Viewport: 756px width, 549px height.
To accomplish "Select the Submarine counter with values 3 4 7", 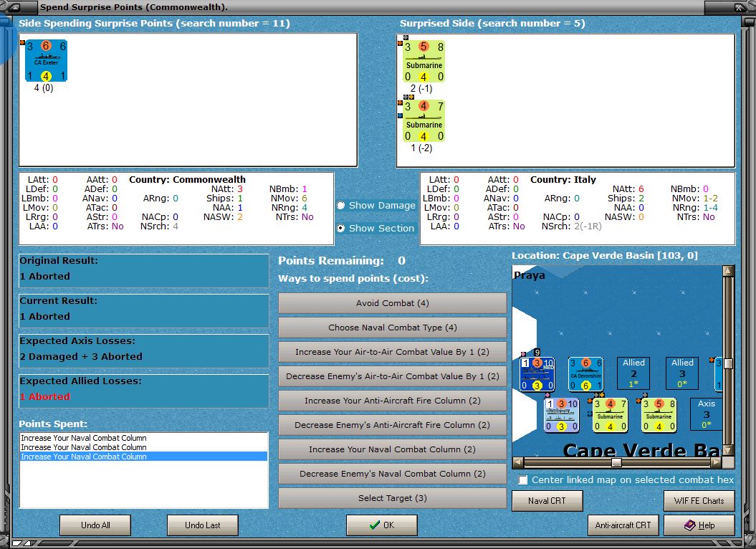I will pos(424,120).
